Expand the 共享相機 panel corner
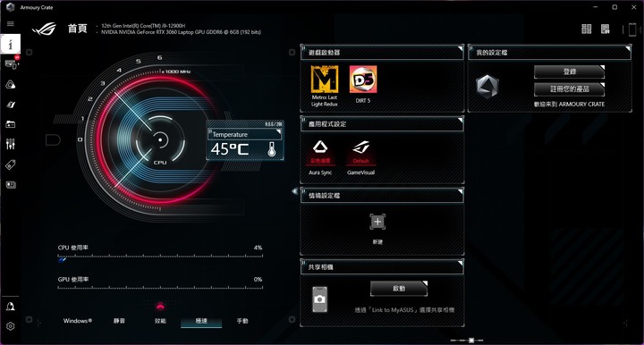 (460, 263)
